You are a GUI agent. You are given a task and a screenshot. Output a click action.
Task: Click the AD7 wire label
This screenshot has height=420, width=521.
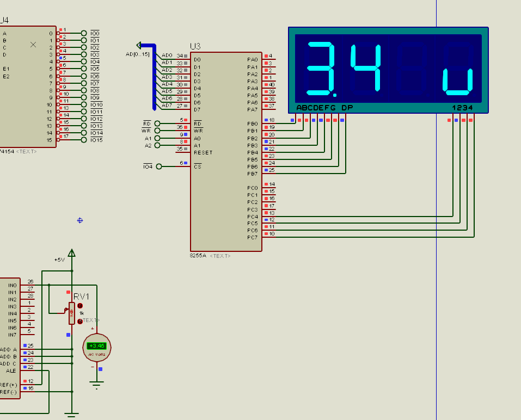click(x=167, y=105)
